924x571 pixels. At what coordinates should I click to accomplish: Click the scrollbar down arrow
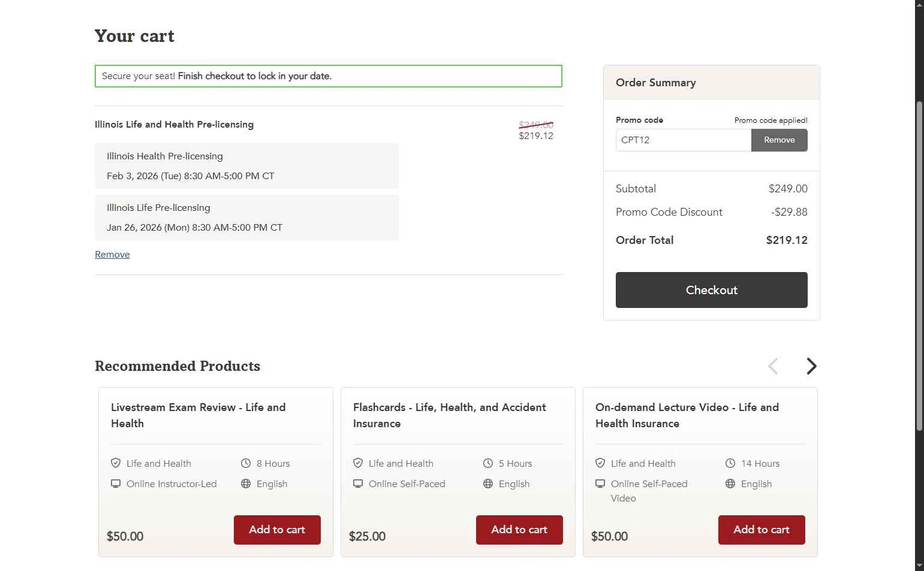919,566
